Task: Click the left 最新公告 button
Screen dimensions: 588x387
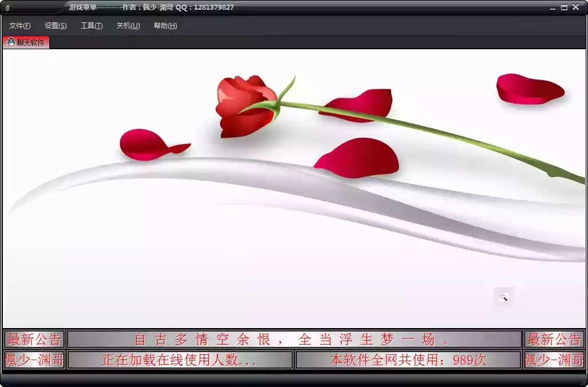Action: point(34,339)
